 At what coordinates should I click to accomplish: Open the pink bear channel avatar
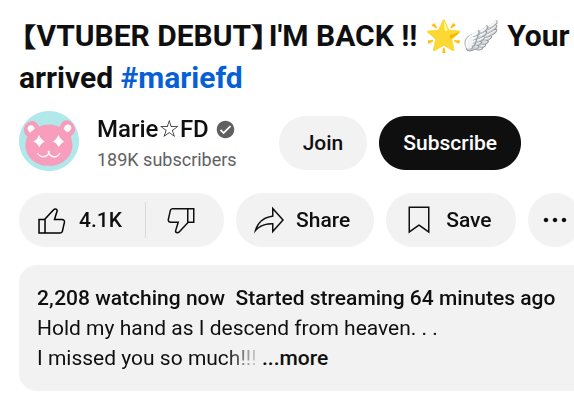(x=49, y=141)
